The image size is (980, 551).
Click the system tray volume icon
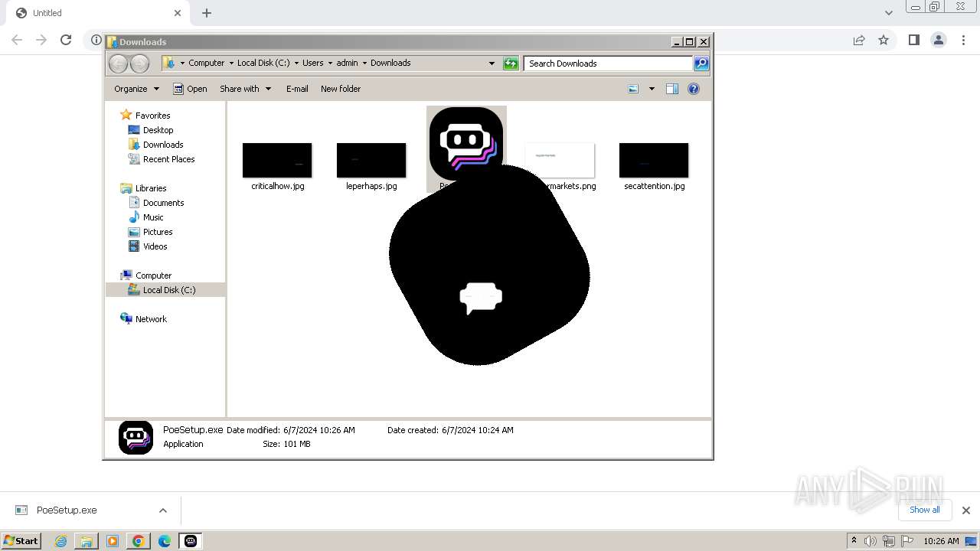[871, 541]
